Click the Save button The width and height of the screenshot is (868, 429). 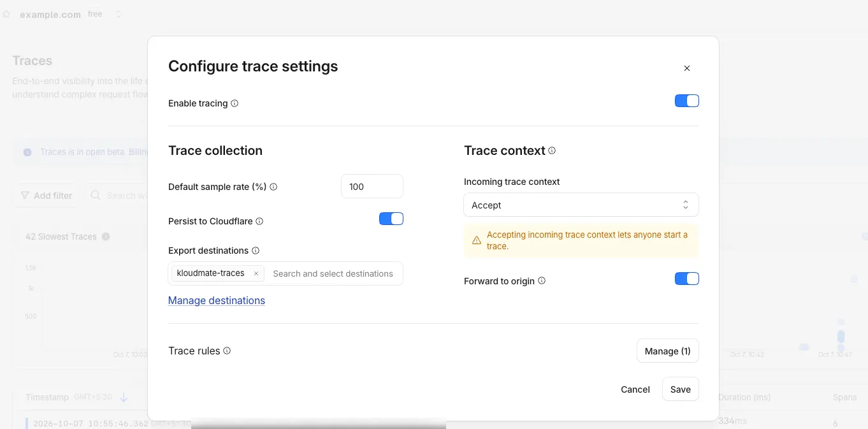click(x=681, y=389)
